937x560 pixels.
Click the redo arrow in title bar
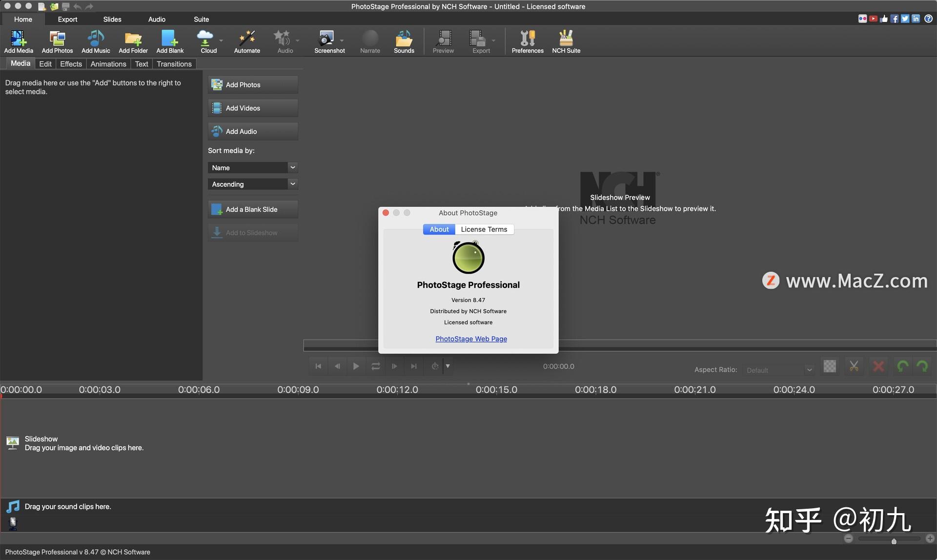pos(89,6)
